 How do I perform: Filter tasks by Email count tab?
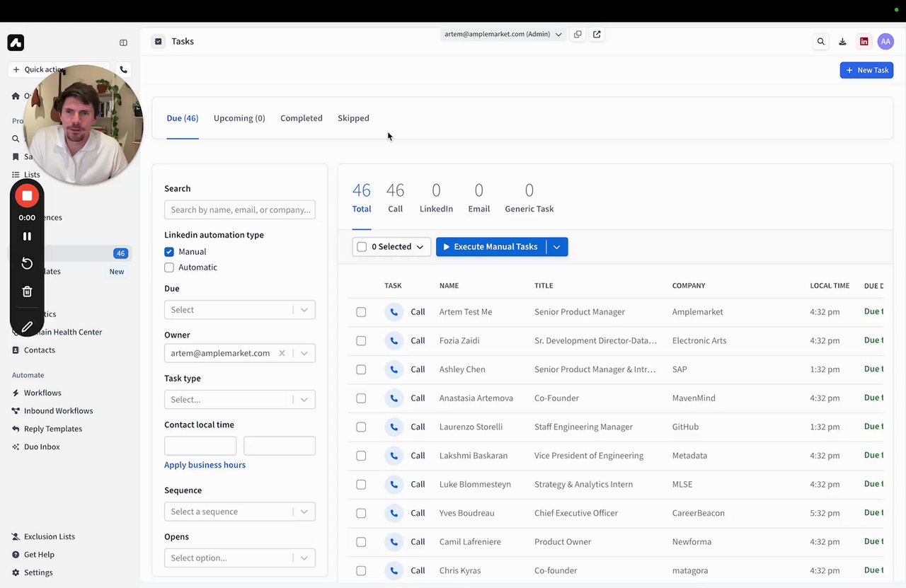point(479,197)
